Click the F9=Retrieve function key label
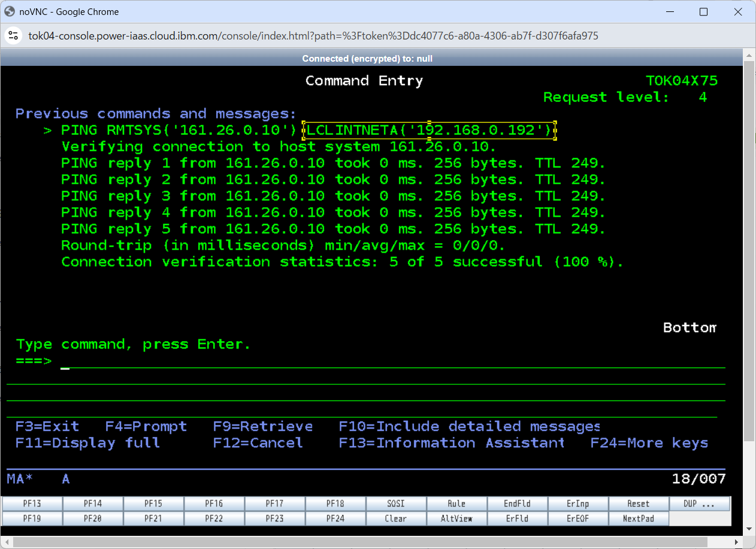Viewport: 756px width, 549px height. click(263, 426)
